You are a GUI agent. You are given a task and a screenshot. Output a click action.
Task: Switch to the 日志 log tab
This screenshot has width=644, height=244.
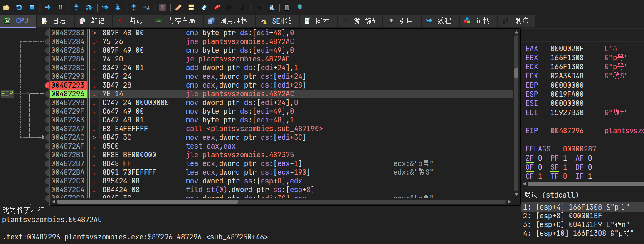click(x=55, y=21)
